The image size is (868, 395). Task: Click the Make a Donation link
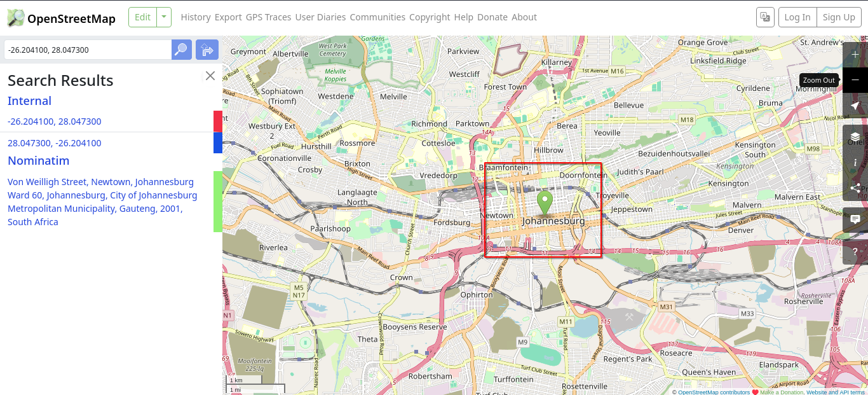click(x=782, y=392)
